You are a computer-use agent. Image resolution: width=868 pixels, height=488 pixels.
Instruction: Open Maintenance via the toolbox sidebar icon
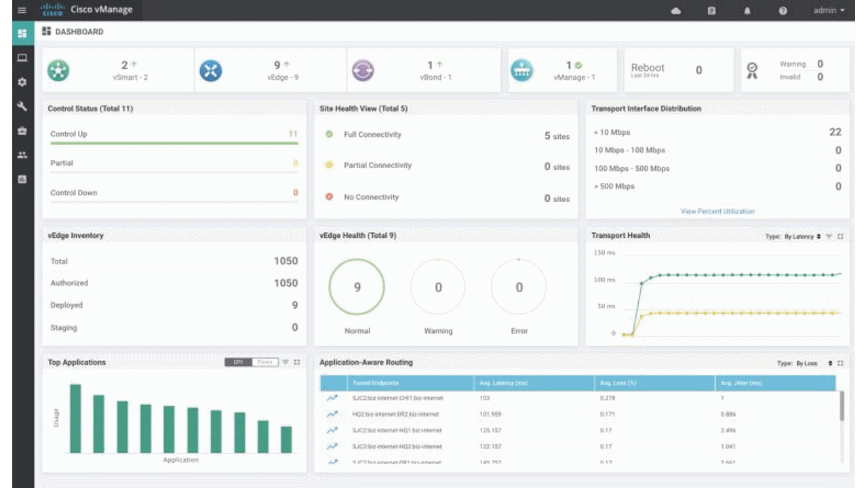(22, 131)
